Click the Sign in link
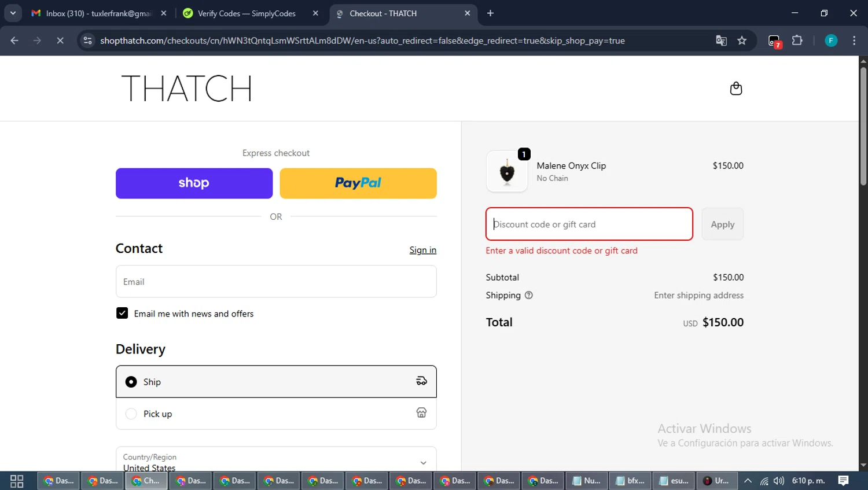Screen dimensions: 868x490 click(x=422, y=250)
